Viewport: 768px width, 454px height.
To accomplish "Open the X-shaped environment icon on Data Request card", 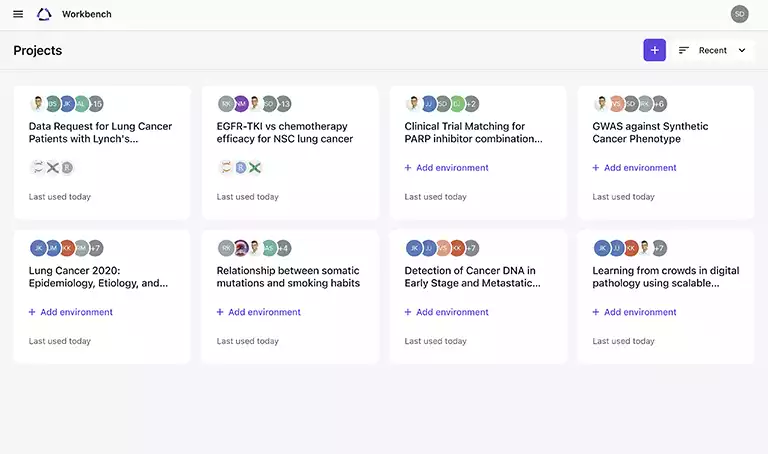I will (x=52, y=168).
